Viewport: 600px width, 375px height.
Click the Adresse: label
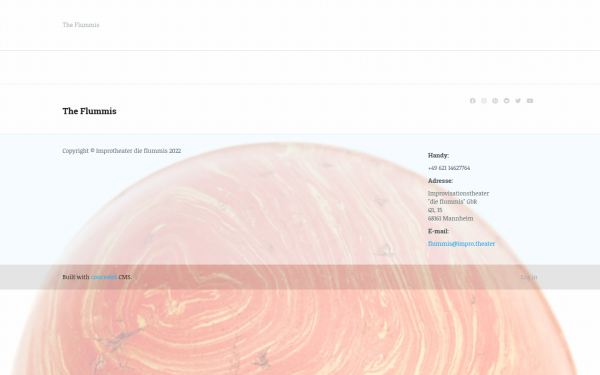440,181
